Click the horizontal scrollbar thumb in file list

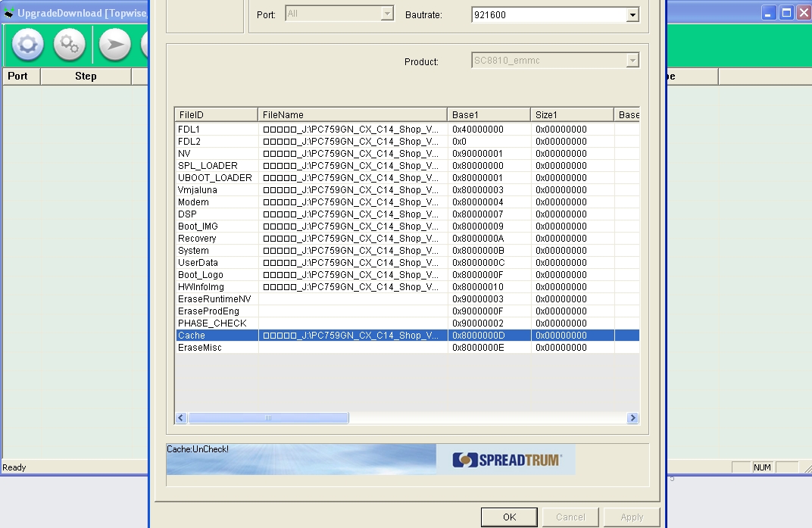268,418
